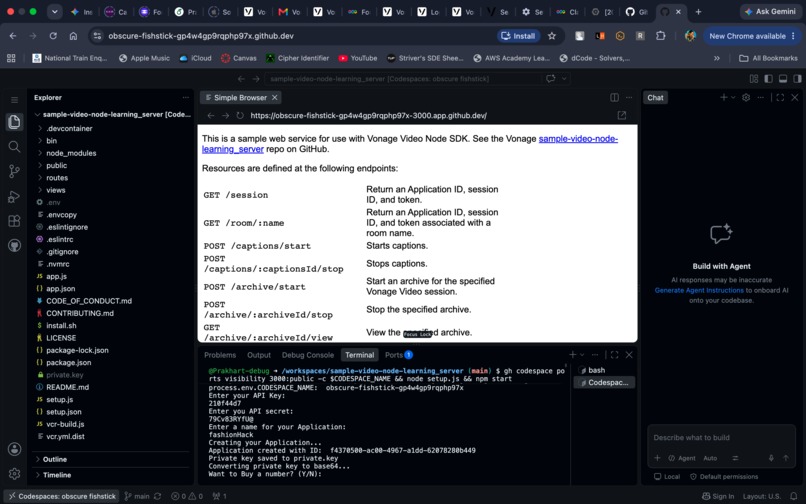Bookmark page with Chrome star icon
806x504 pixels.
point(552,36)
